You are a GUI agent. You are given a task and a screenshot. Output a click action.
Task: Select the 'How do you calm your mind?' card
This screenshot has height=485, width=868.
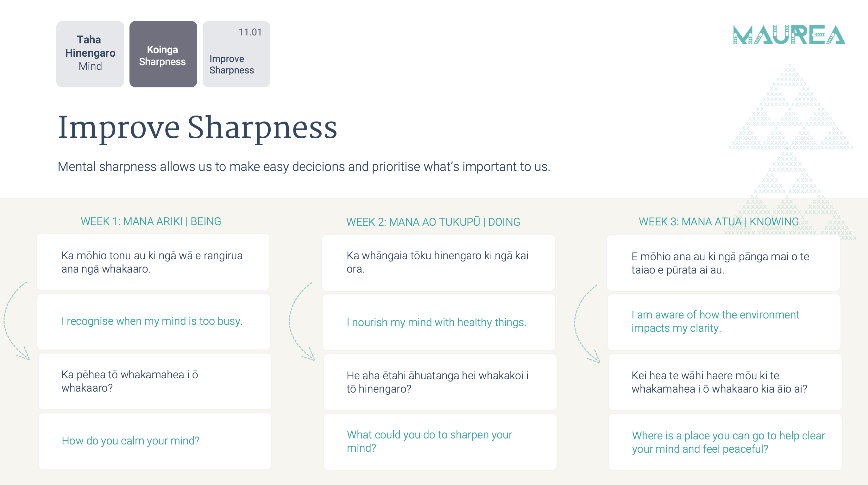click(x=155, y=441)
